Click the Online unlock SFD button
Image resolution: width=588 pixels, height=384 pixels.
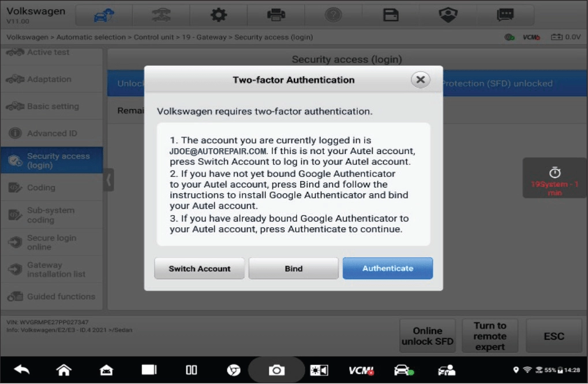[x=428, y=336]
